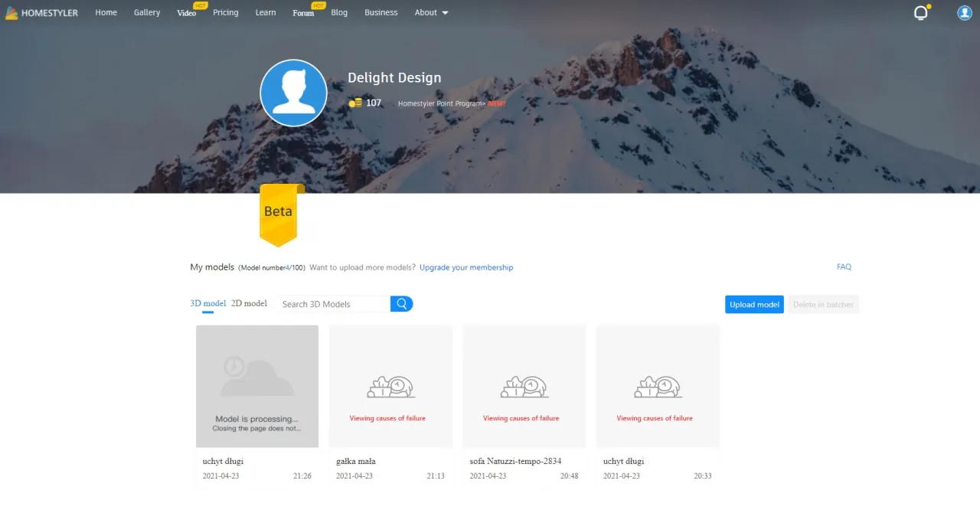Viewport: 980px width, 513px height.
Task: Click the Search 3D Models field
Action: coord(334,304)
